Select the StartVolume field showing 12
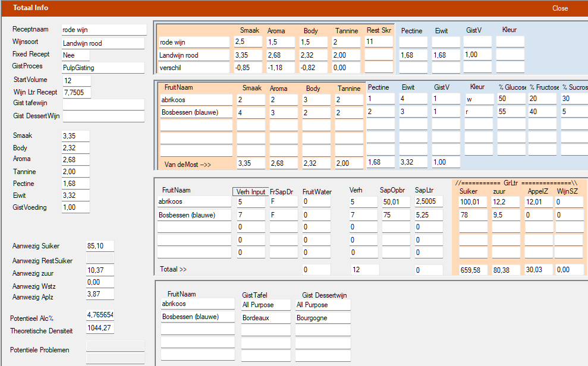The image size is (588, 366). 76,80
